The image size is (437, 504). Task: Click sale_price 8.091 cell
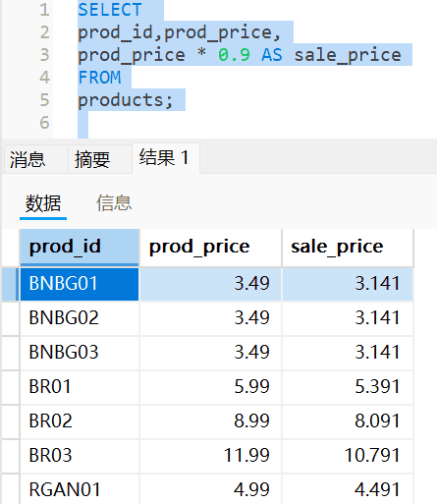(x=348, y=421)
